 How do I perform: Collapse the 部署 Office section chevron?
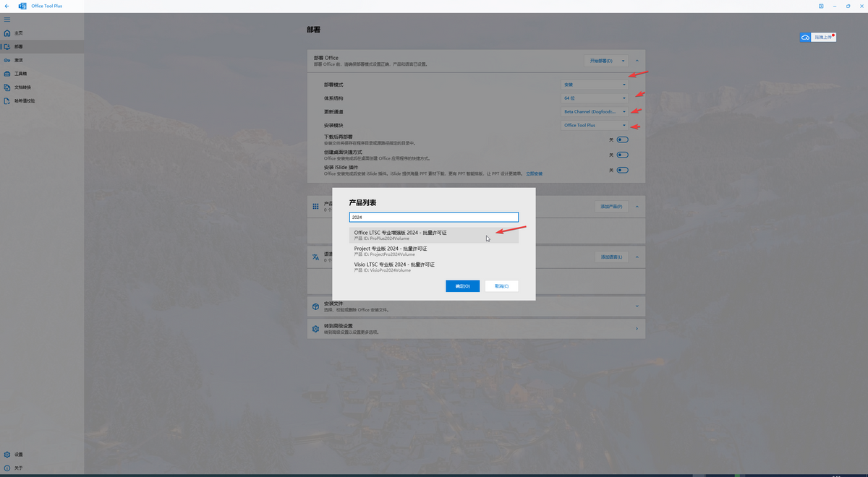pyautogui.click(x=637, y=61)
